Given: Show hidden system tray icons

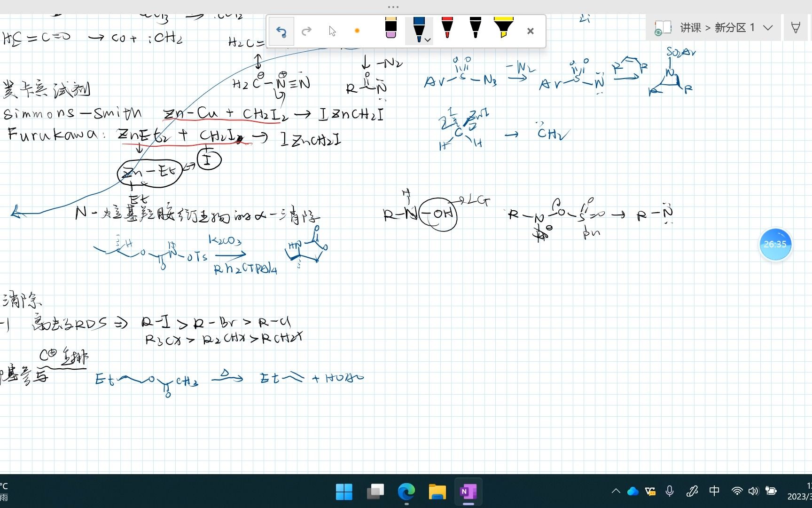Looking at the screenshot, I should [x=616, y=492].
